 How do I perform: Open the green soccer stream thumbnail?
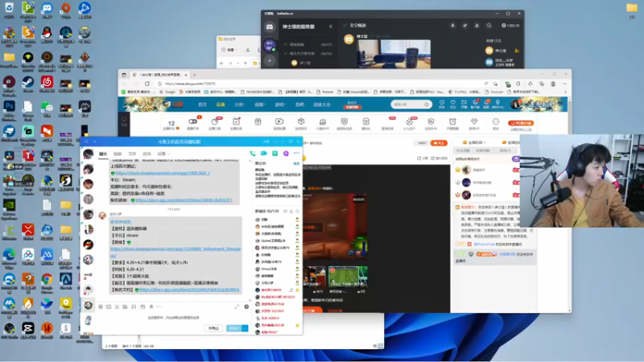point(348,277)
